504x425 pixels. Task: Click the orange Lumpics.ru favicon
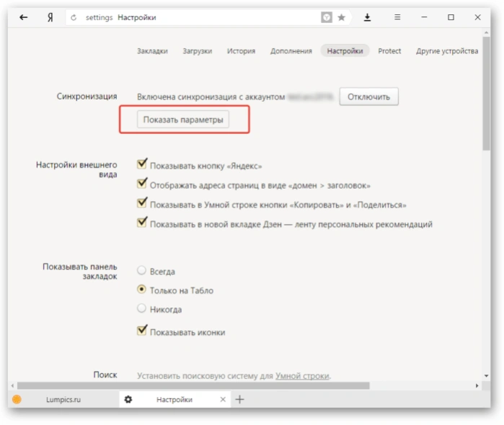pos(17,399)
